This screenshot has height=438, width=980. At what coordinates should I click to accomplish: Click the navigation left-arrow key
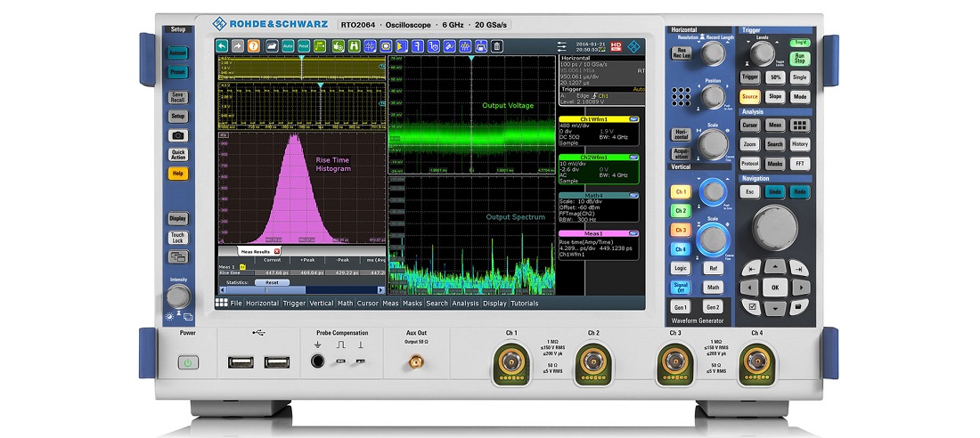(749, 288)
